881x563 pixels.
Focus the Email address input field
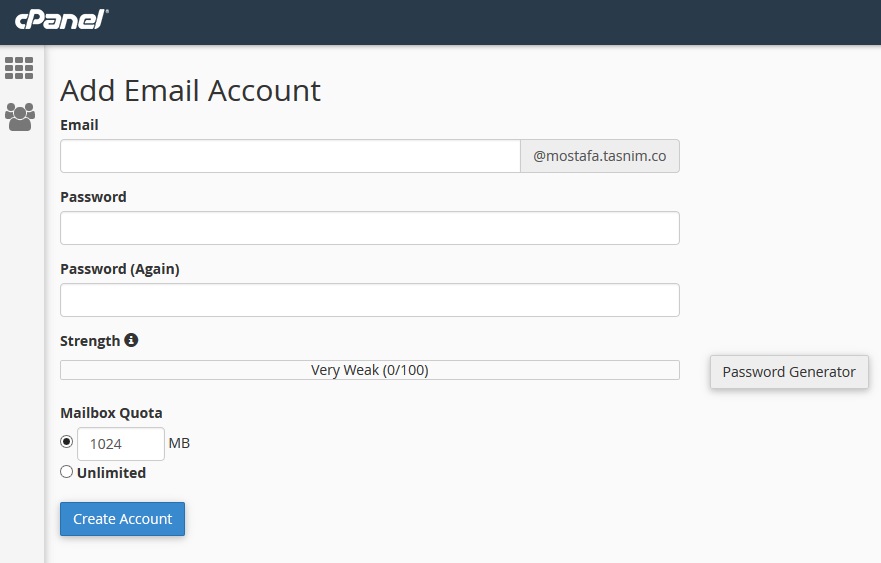pyautogui.click(x=290, y=156)
